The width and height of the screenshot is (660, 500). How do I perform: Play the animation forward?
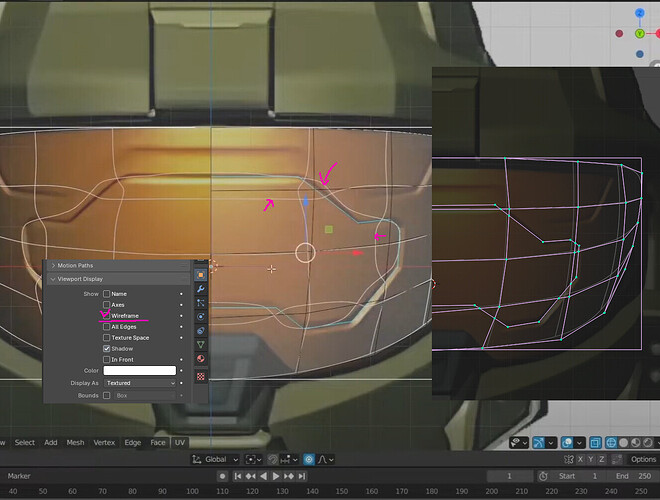tap(276, 476)
